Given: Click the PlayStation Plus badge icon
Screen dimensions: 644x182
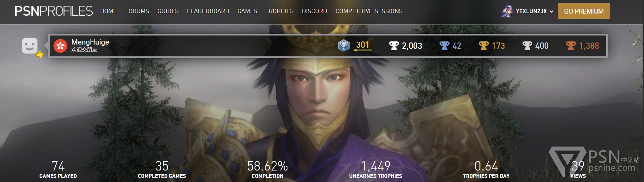Looking at the screenshot, I should tap(40, 55).
